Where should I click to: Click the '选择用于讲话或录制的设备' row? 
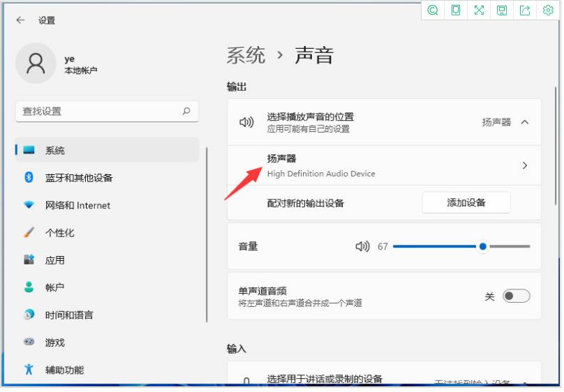384,374
